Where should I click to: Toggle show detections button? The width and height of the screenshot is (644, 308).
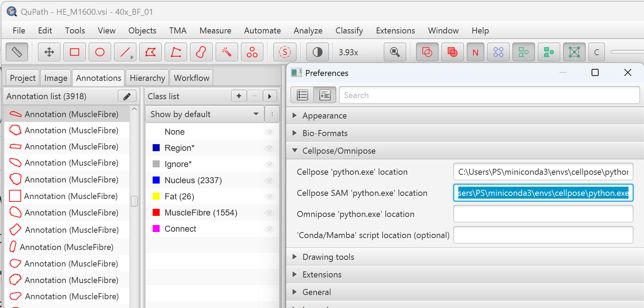[524, 52]
